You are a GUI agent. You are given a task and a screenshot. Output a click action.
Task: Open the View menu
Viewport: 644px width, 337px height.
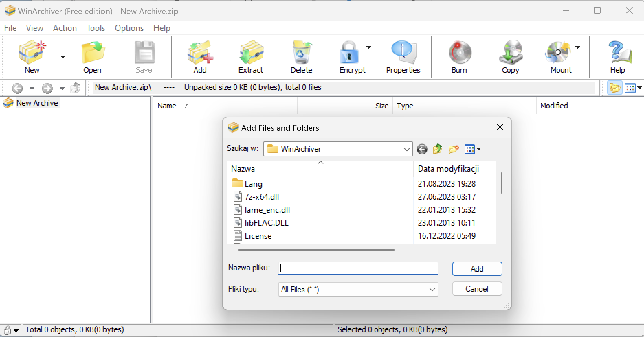tap(35, 28)
